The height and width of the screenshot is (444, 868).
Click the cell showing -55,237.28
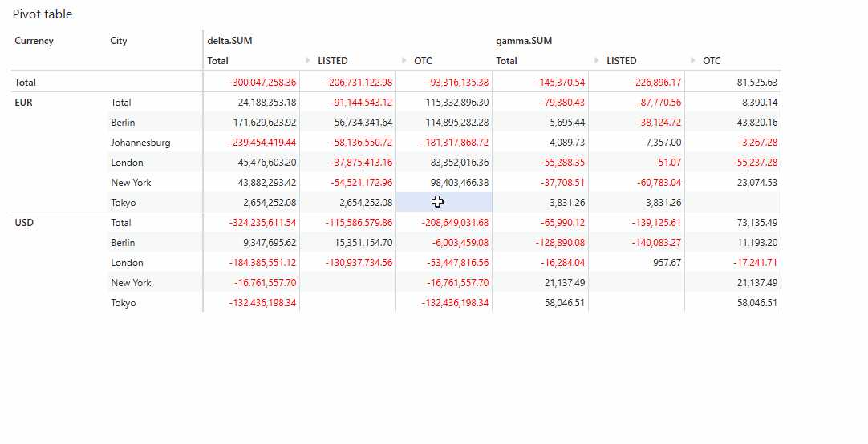pyautogui.click(x=733, y=163)
